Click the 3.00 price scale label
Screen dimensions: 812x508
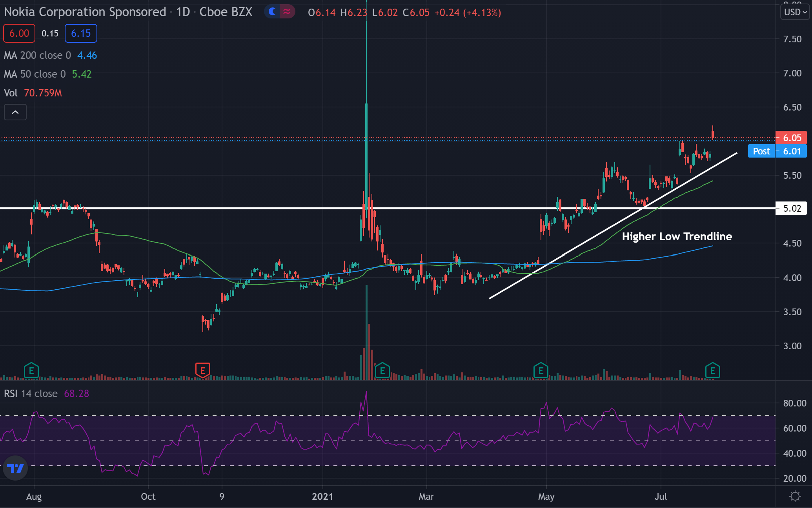click(x=792, y=346)
